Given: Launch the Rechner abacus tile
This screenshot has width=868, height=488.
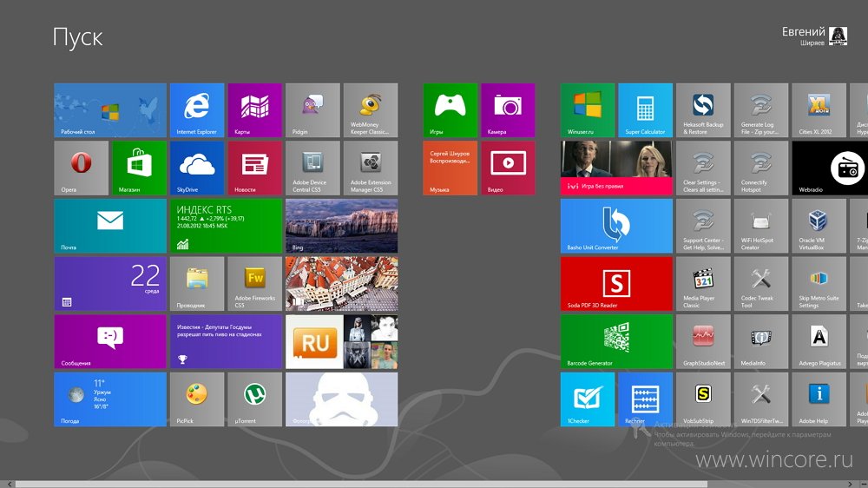Looking at the screenshot, I should coord(646,399).
